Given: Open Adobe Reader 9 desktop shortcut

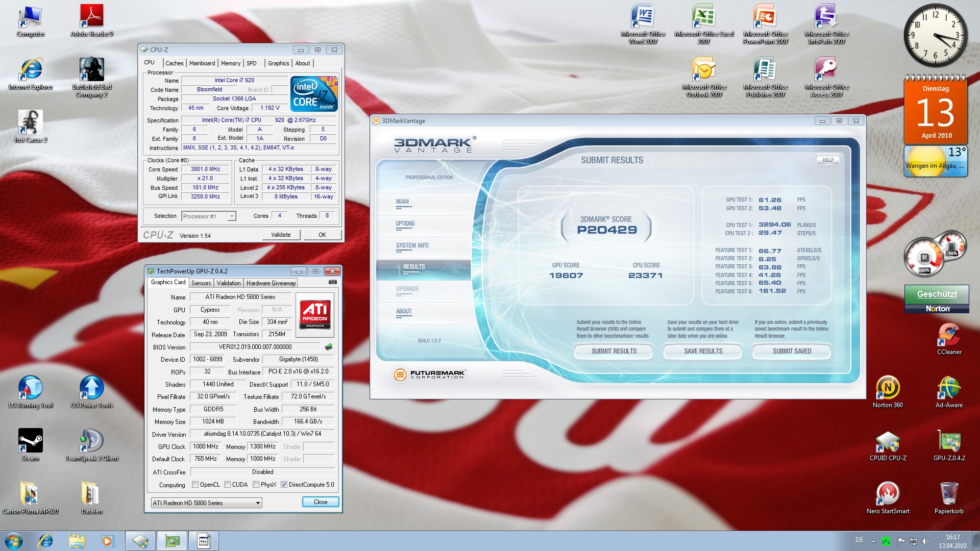Looking at the screenshot, I should (x=92, y=21).
